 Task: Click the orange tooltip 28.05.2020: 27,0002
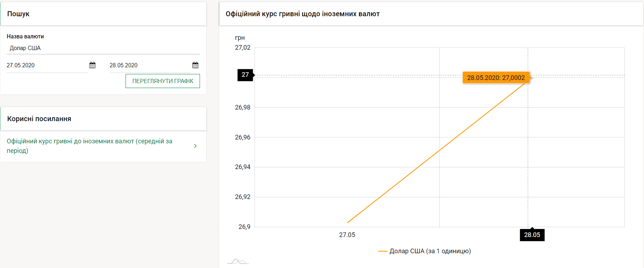click(496, 78)
